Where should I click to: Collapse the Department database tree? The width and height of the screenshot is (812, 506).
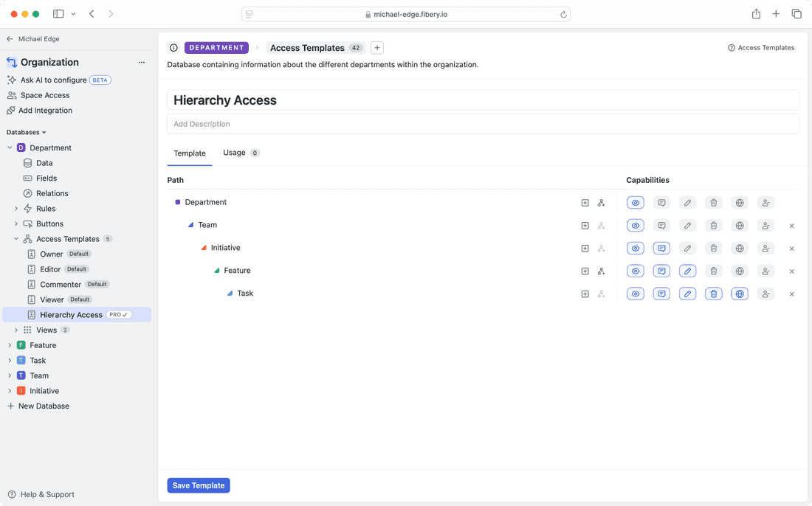(10, 147)
